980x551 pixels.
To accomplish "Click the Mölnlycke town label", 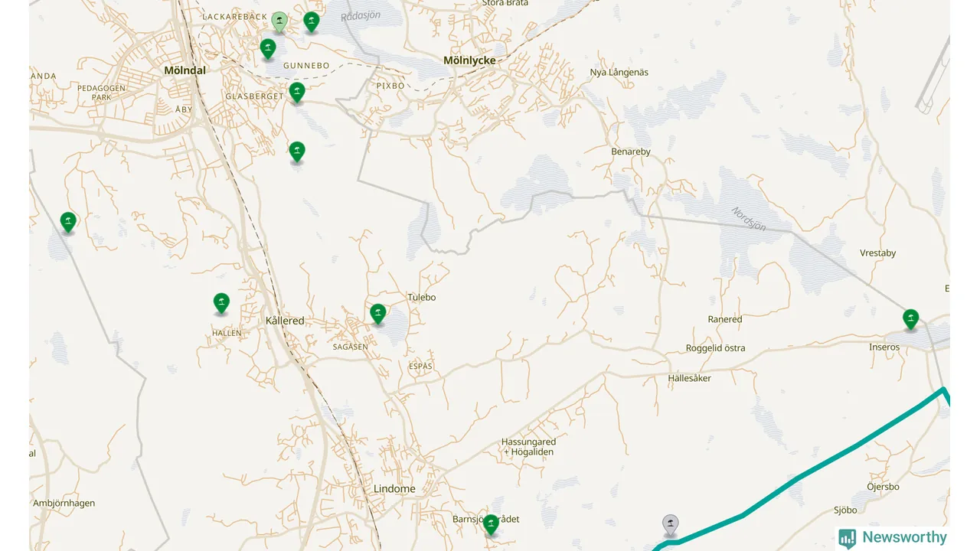I will tap(469, 60).
